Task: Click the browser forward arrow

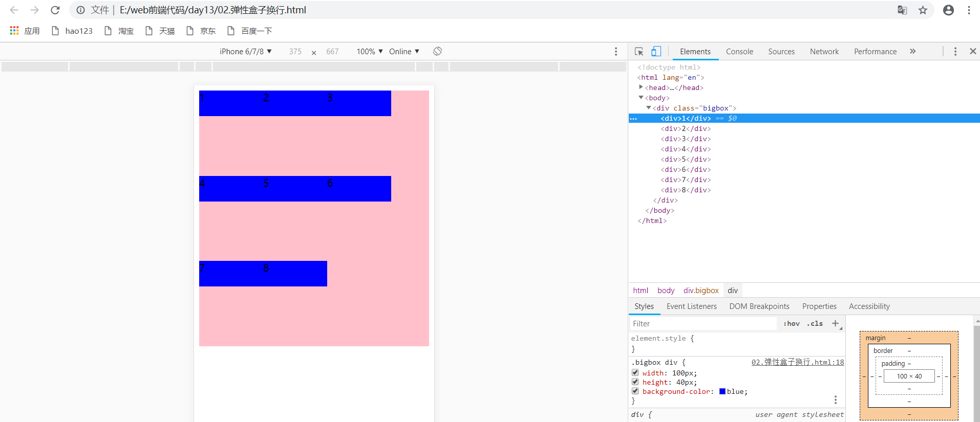Action: (x=34, y=10)
